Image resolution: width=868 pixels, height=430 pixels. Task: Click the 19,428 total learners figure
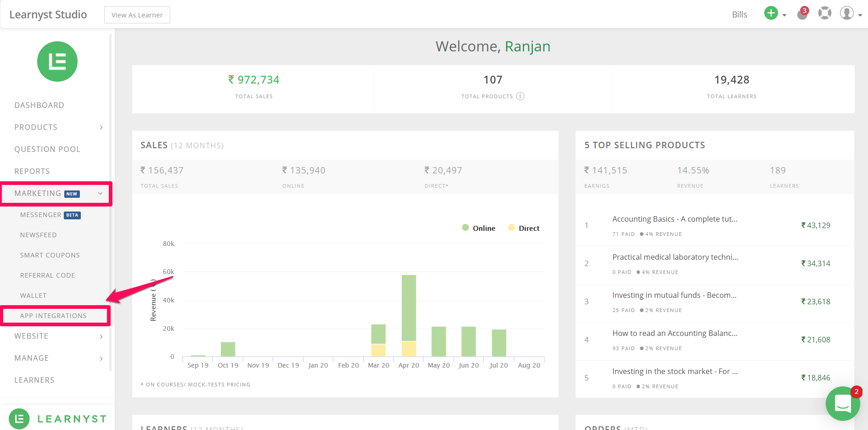732,80
